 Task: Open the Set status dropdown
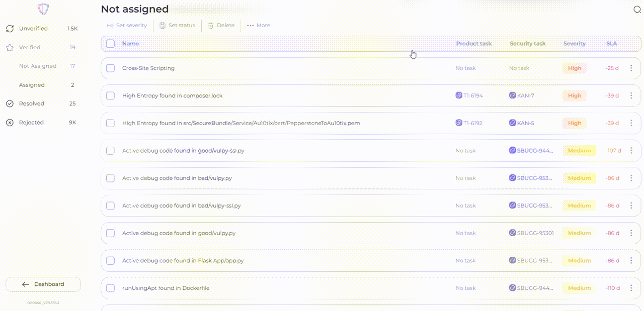[x=177, y=26]
